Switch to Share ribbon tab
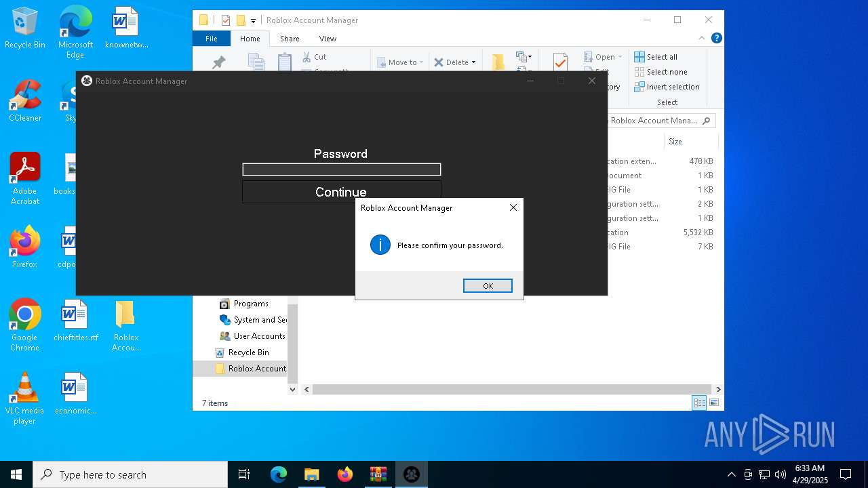868x488 pixels. [290, 39]
